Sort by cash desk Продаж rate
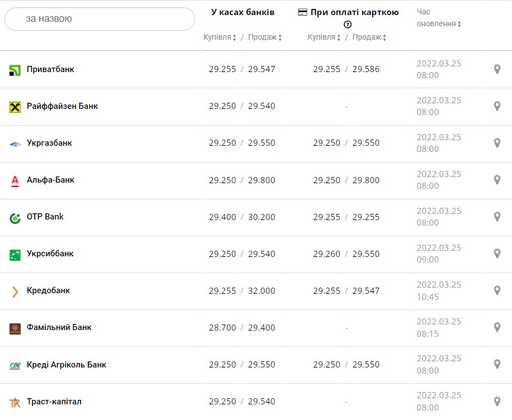512x420 pixels. (x=265, y=37)
